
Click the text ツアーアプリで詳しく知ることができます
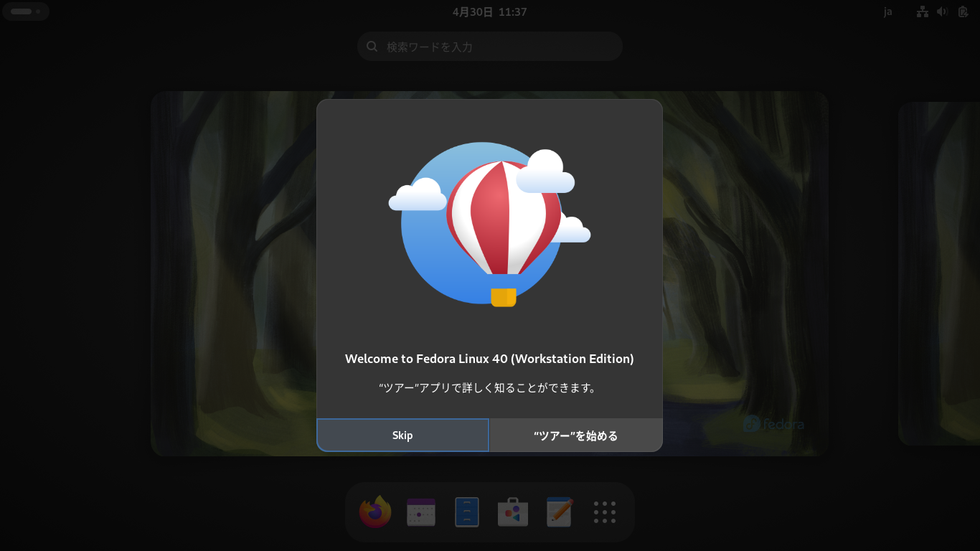(x=489, y=388)
